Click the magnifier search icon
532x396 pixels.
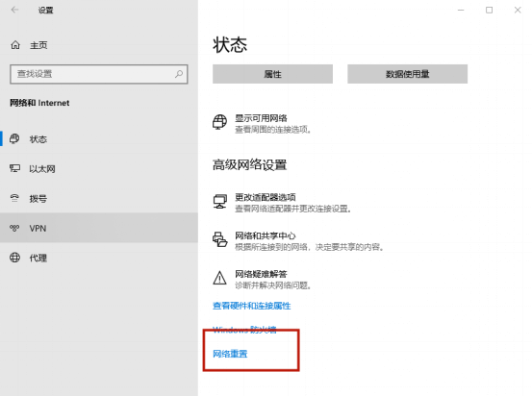179,74
